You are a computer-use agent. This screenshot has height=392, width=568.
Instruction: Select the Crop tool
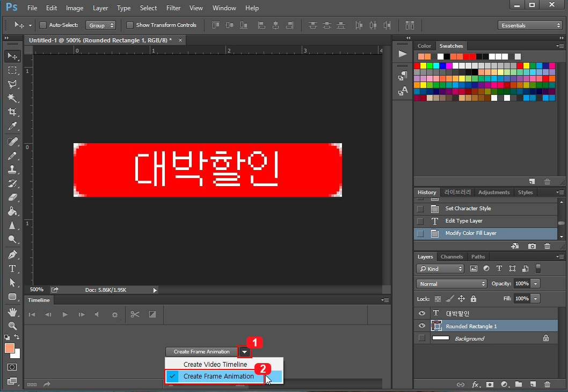(x=12, y=112)
